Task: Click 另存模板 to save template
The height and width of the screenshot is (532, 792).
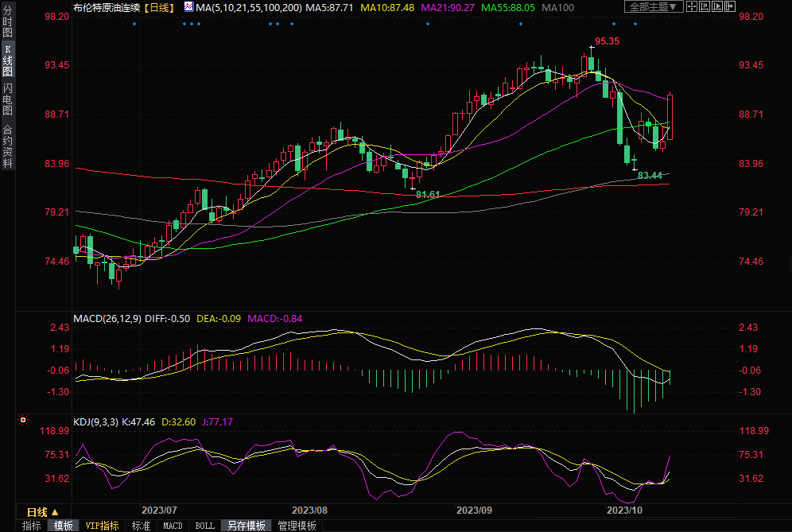Action: coord(246,526)
